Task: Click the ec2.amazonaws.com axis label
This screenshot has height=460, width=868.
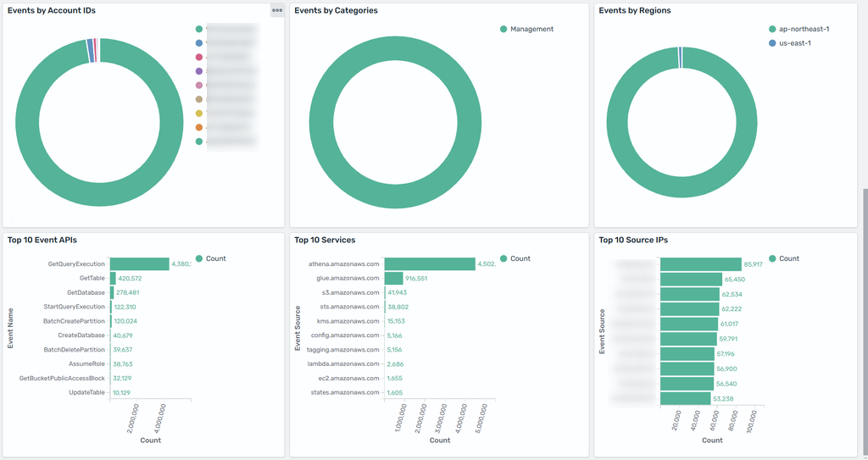Action: tap(348, 378)
